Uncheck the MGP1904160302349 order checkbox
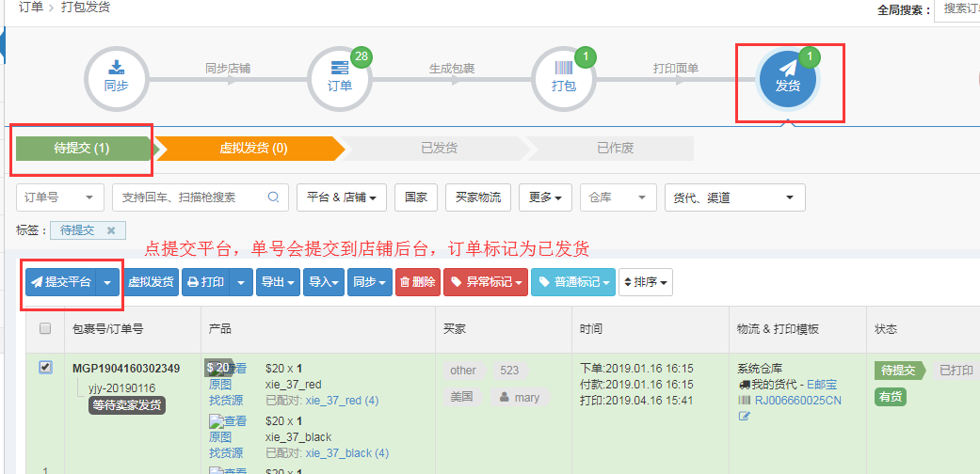 [45, 368]
